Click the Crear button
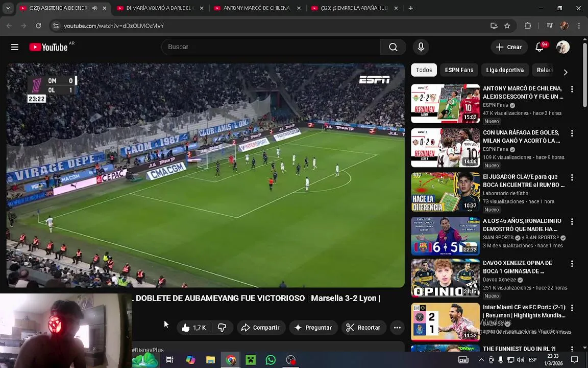The image size is (588, 368). 509,47
